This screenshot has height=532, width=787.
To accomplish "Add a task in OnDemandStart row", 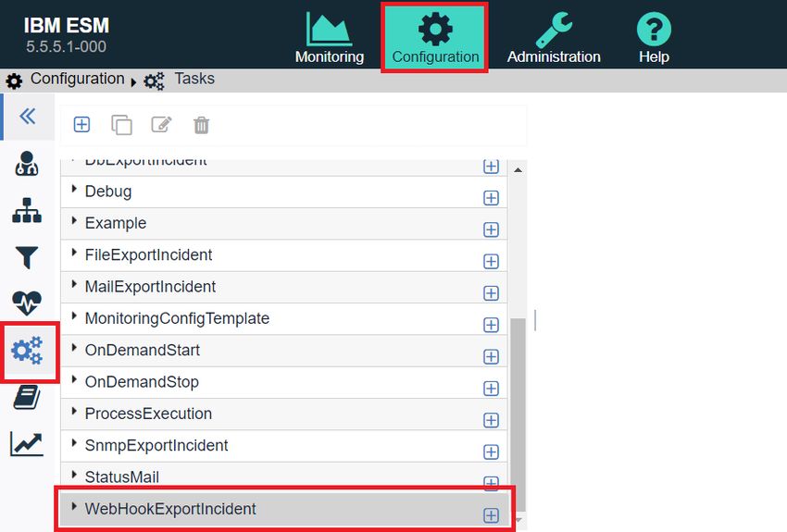I will (491, 356).
